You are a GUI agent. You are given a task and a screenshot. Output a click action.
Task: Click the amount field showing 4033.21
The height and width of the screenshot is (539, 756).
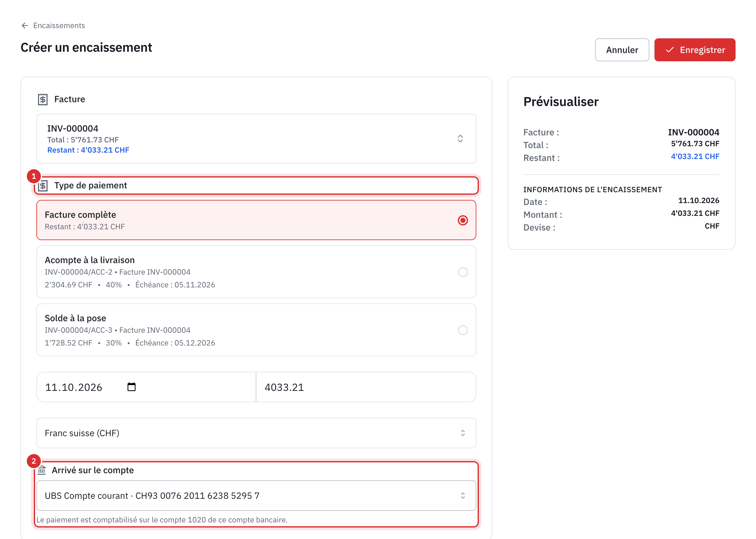[x=366, y=387]
